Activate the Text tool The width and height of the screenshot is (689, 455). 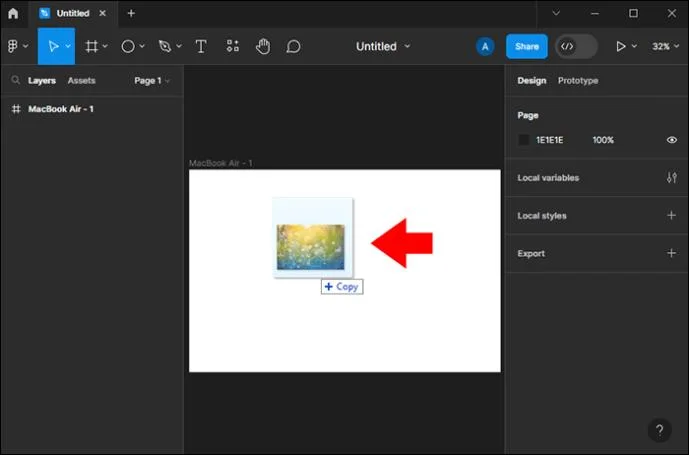pyautogui.click(x=201, y=46)
